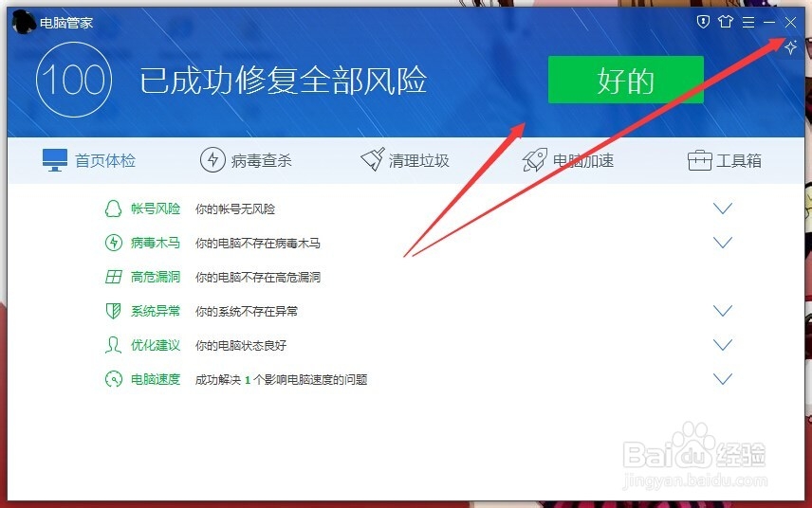Click the green 好的 button
Image resolution: width=812 pixels, height=508 pixels.
[625, 80]
